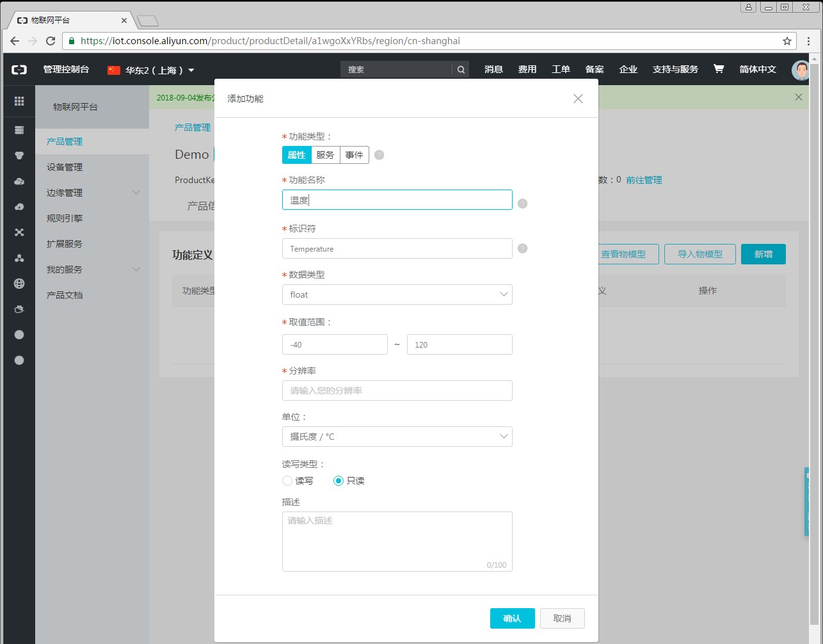Click the 分辨率 input field

click(397, 390)
